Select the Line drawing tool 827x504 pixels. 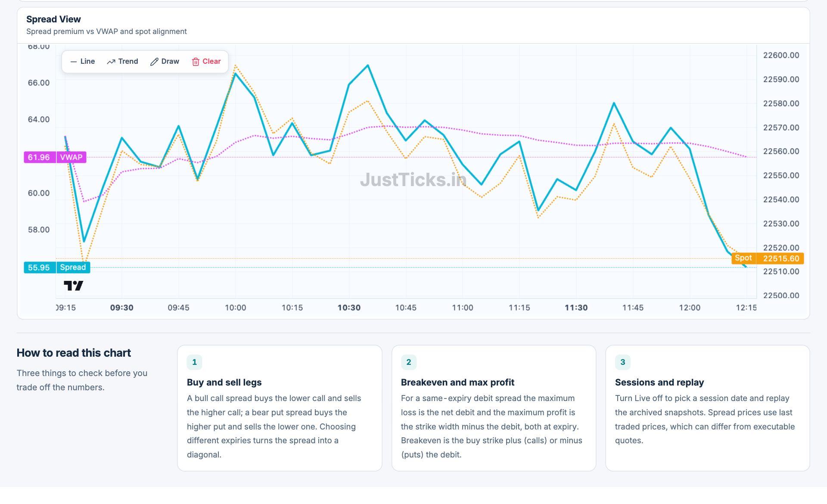(x=82, y=62)
